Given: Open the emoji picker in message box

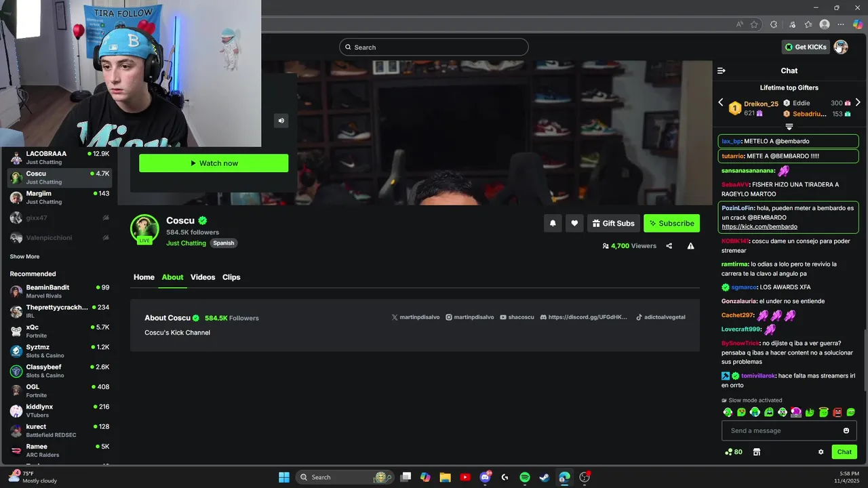Looking at the screenshot, I should 846,430.
